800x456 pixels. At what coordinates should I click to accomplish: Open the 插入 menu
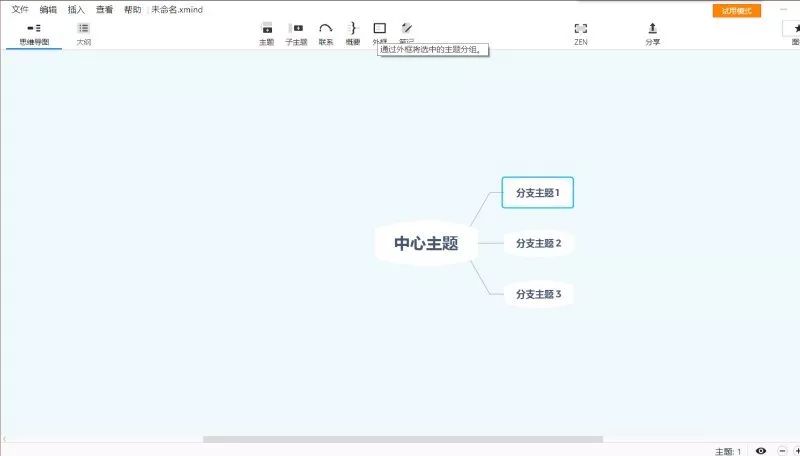pyautogui.click(x=76, y=10)
